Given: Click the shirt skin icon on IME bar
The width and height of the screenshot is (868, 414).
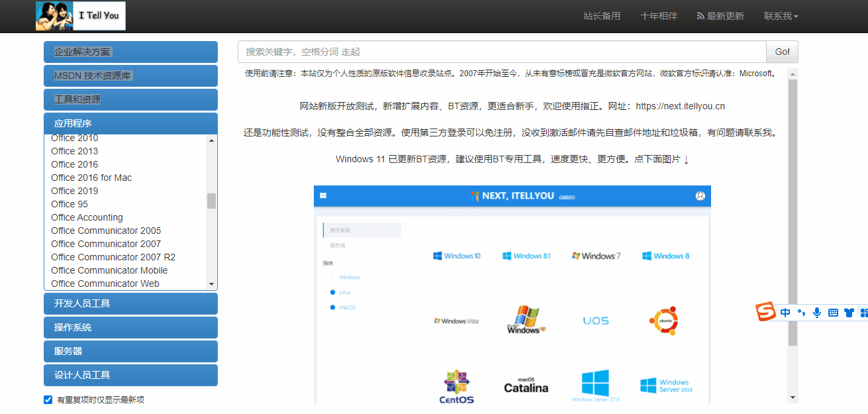Looking at the screenshot, I should (x=849, y=313).
